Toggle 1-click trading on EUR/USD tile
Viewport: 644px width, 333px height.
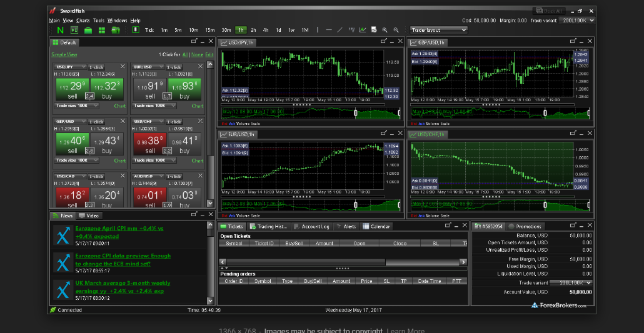tap(174, 67)
